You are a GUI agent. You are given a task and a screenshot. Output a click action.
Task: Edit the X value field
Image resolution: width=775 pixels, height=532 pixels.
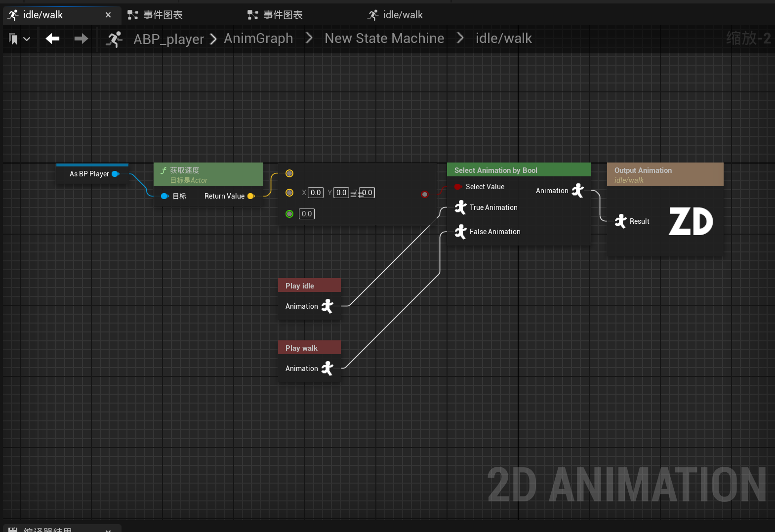[x=315, y=193]
